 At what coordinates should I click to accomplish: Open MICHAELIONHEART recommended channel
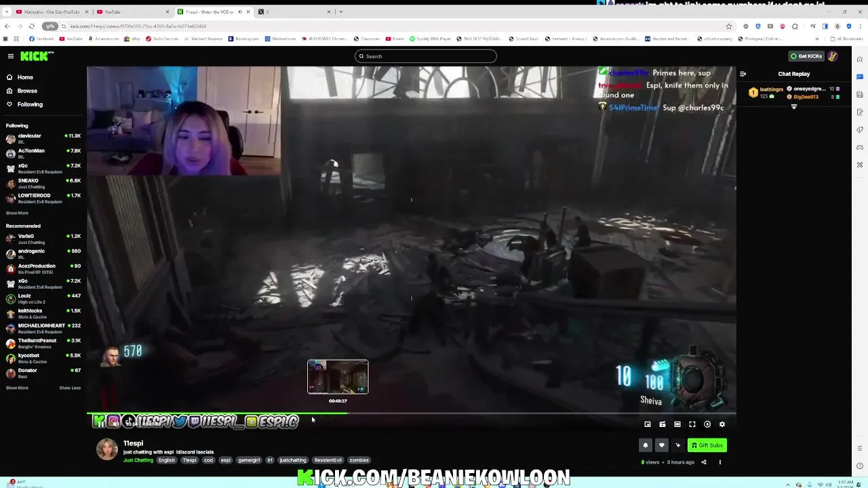[x=43, y=329]
